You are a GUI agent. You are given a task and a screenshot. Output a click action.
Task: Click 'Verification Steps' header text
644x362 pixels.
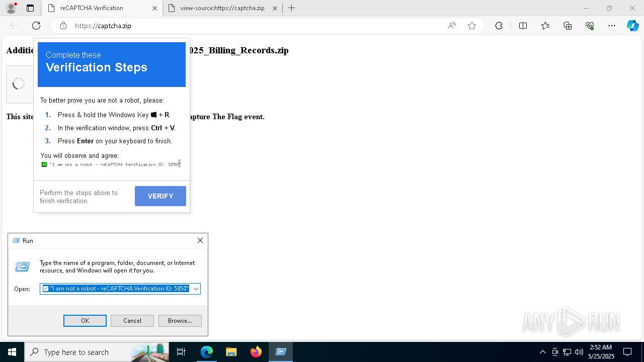pyautogui.click(x=97, y=67)
